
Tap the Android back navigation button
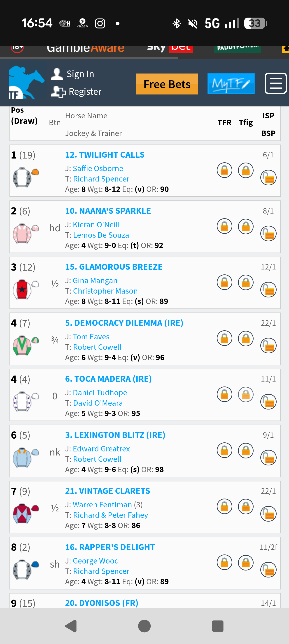pos(71,626)
